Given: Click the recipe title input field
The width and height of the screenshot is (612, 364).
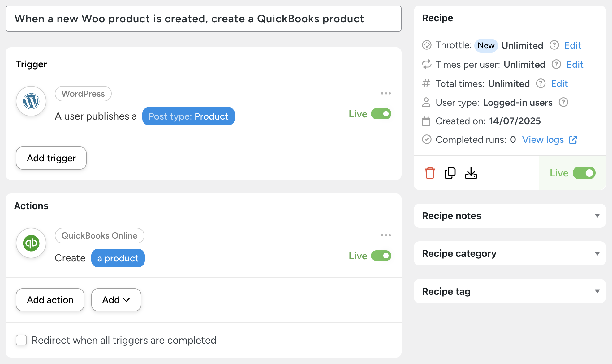Looking at the screenshot, I should 203,19.
